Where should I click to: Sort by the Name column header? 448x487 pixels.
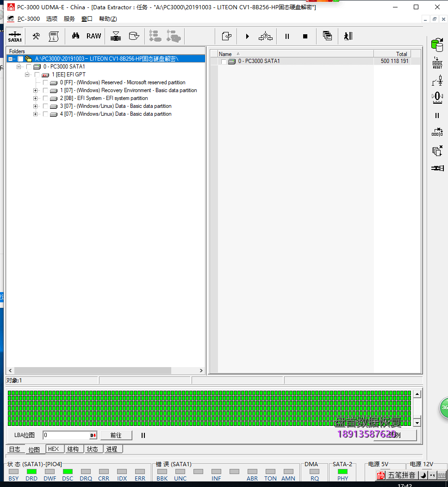click(295, 54)
